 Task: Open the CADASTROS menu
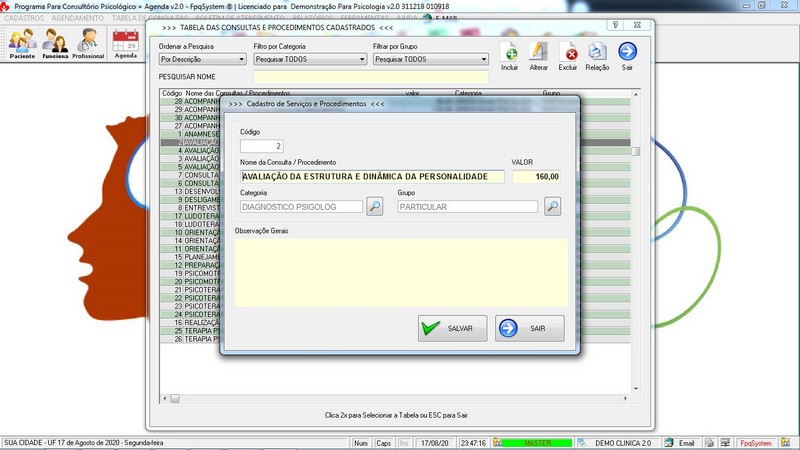(24, 18)
